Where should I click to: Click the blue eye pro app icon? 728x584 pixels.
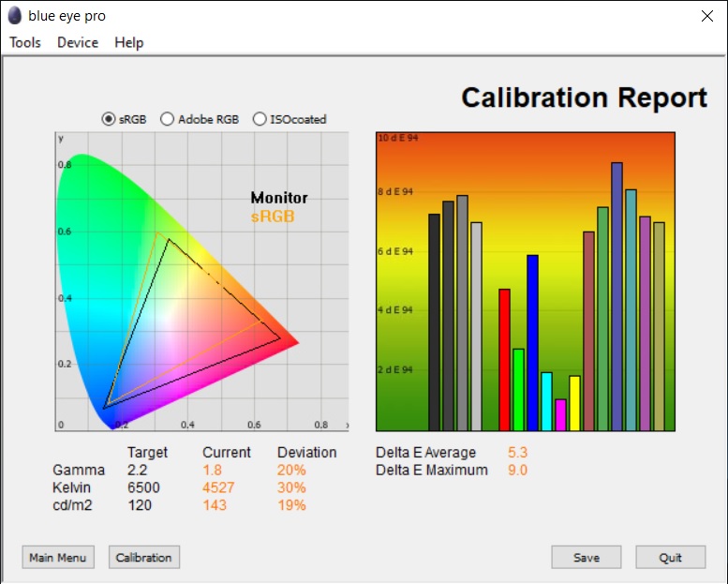16,16
